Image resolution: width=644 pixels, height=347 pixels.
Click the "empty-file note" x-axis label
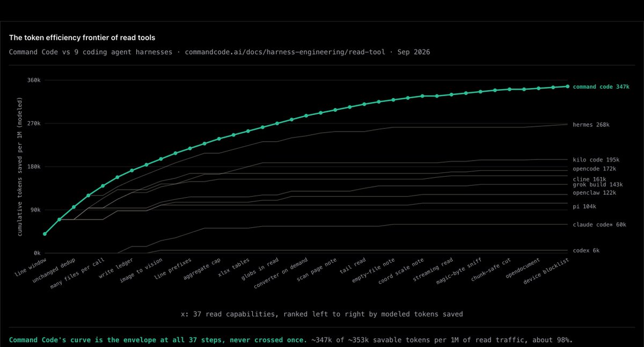[x=374, y=271]
